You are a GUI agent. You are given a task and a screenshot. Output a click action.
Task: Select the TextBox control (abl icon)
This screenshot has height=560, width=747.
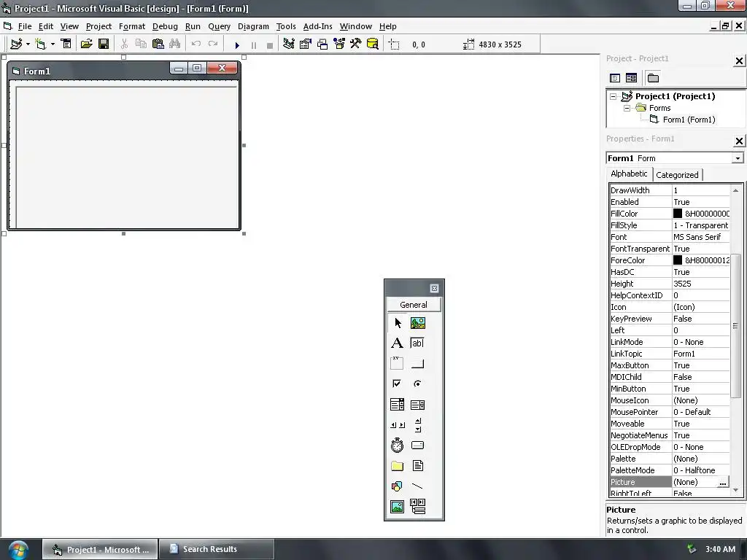click(x=418, y=343)
